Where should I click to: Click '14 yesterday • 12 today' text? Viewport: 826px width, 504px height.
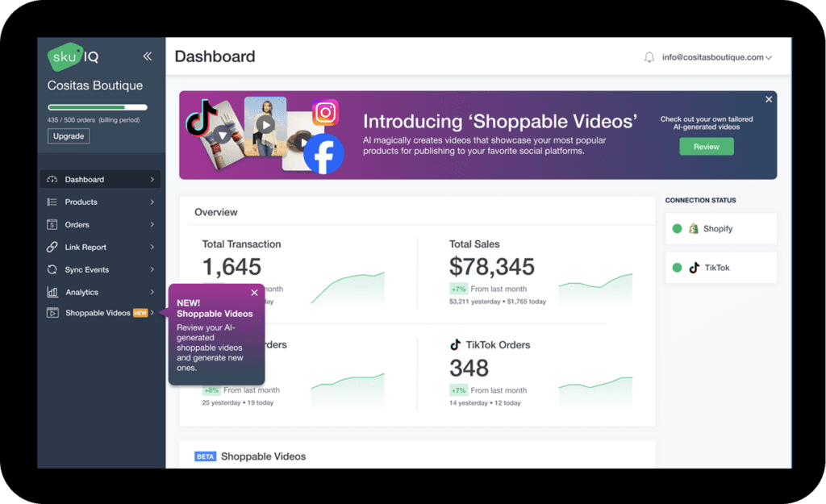(485, 403)
